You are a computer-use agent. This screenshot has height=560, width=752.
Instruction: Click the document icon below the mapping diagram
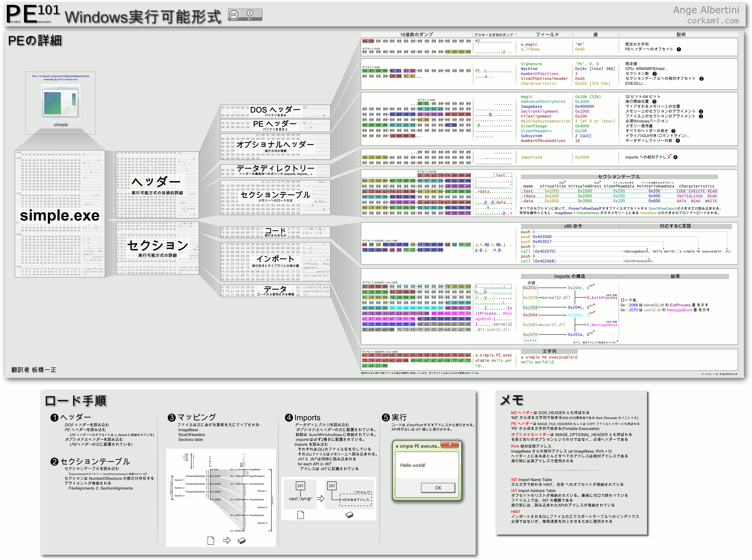point(211,540)
